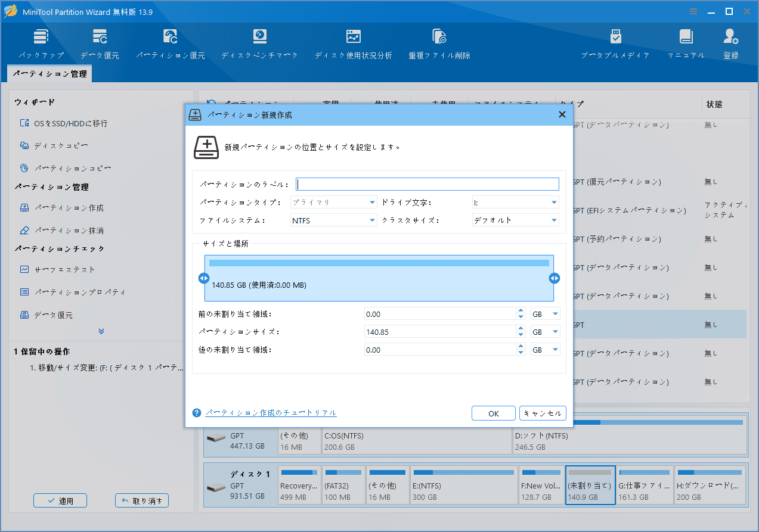Screen dimensions: 759x532
Task: Start ディスクベンチマーク tool
Action: point(259,43)
